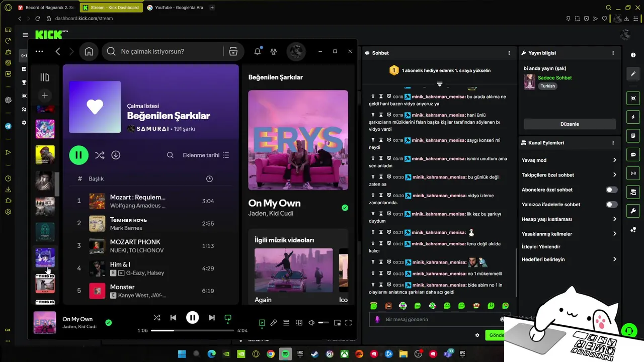Open Chrome from the taskbar

(271, 354)
